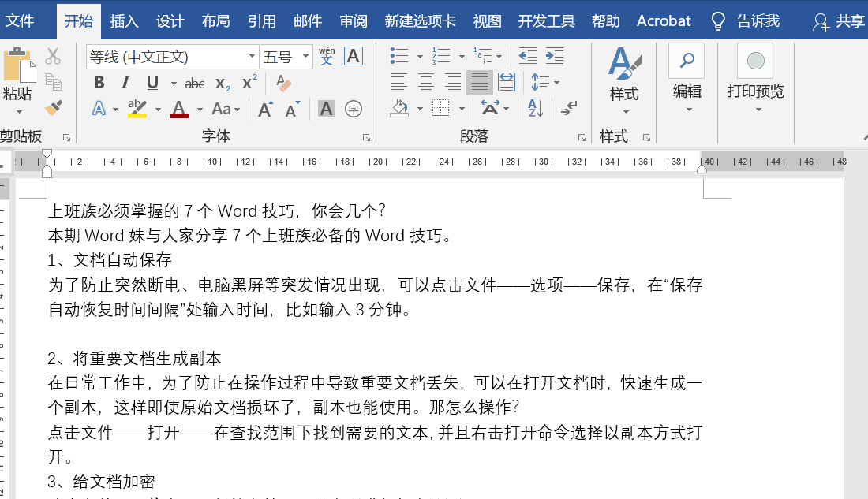Click the multilevel list icon

pos(483,56)
